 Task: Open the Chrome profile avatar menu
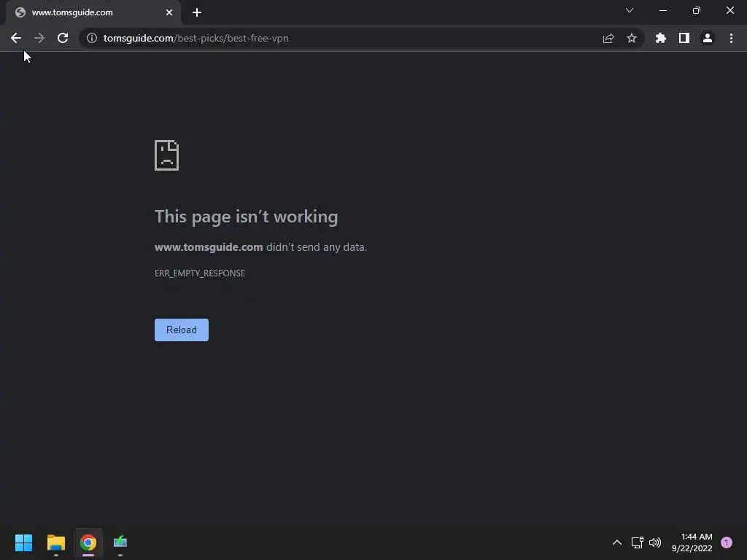pos(708,38)
